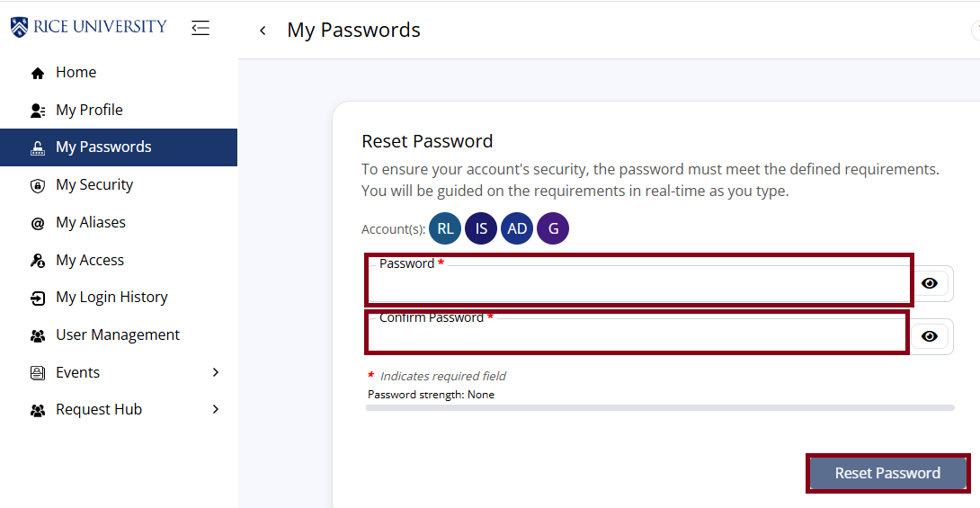The width and height of the screenshot is (980, 508).
Task: Collapse the sidebar navigation menu
Action: [200, 28]
